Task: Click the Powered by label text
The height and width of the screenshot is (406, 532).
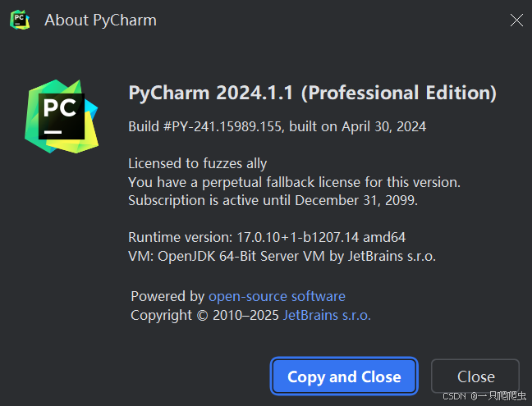Action: tap(167, 297)
